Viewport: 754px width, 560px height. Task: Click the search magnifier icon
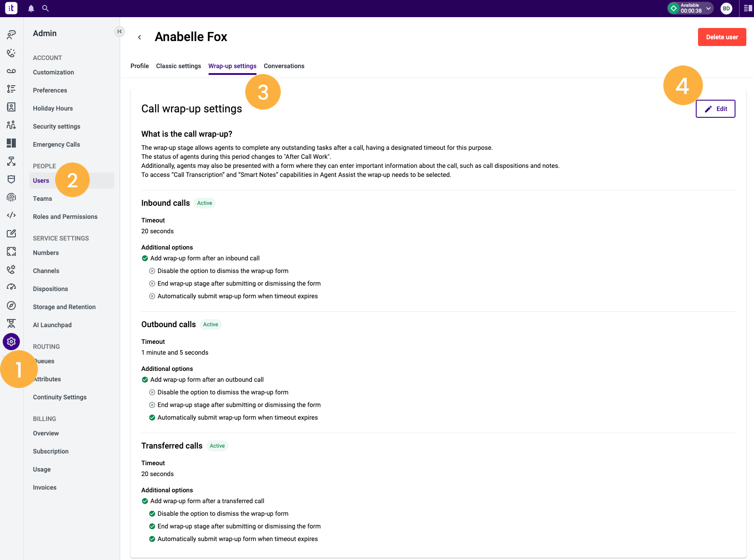coord(46,8)
